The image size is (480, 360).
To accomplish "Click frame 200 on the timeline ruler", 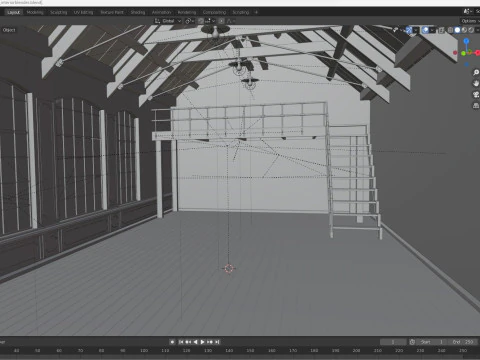I will tap(356, 351).
